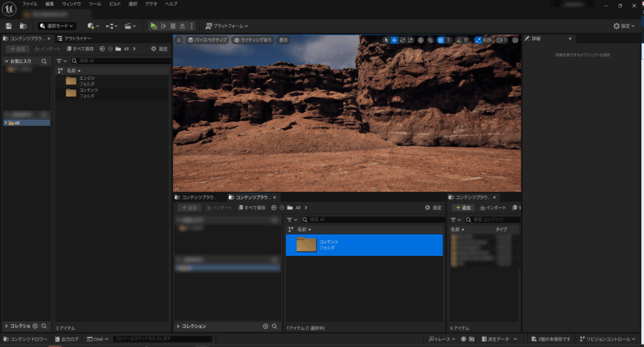Image resolution: width=644 pixels, height=347 pixels.
Task: Open the プラットフォーム dropdown
Action: coord(227,26)
